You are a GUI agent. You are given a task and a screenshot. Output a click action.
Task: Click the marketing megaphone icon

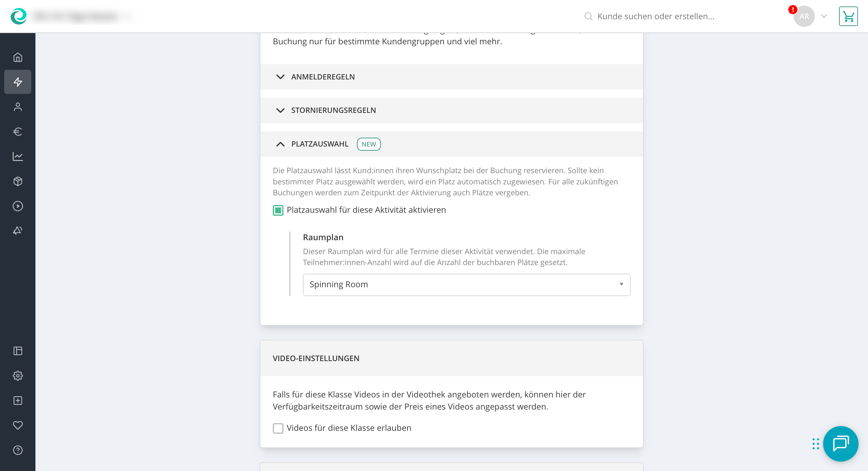tap(17, 230)
